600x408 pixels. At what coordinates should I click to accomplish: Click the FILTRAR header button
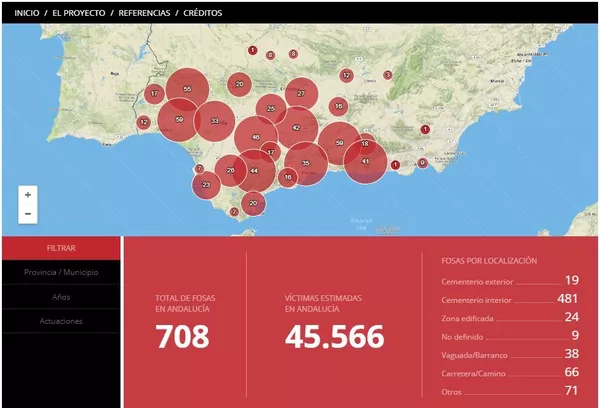click(61, 248)
